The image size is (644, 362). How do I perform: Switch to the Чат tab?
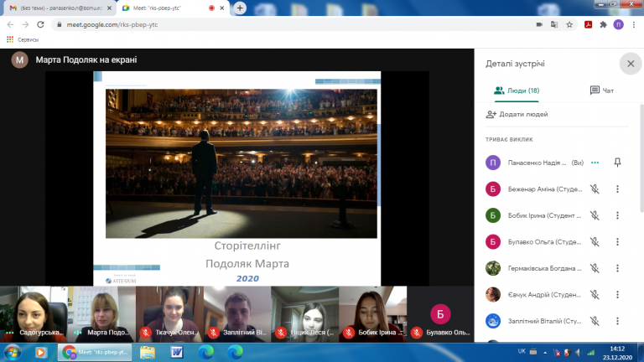click(x=602, y=90)
